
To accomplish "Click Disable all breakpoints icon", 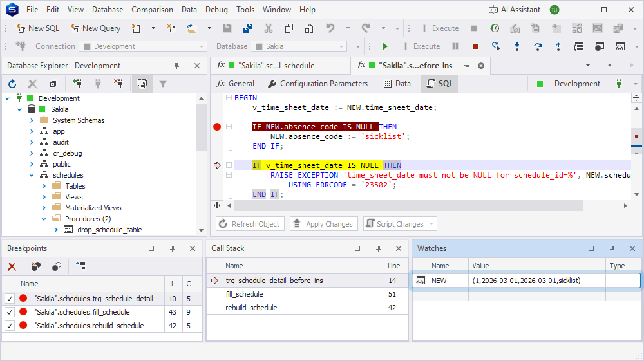I will tap(57, 266).
